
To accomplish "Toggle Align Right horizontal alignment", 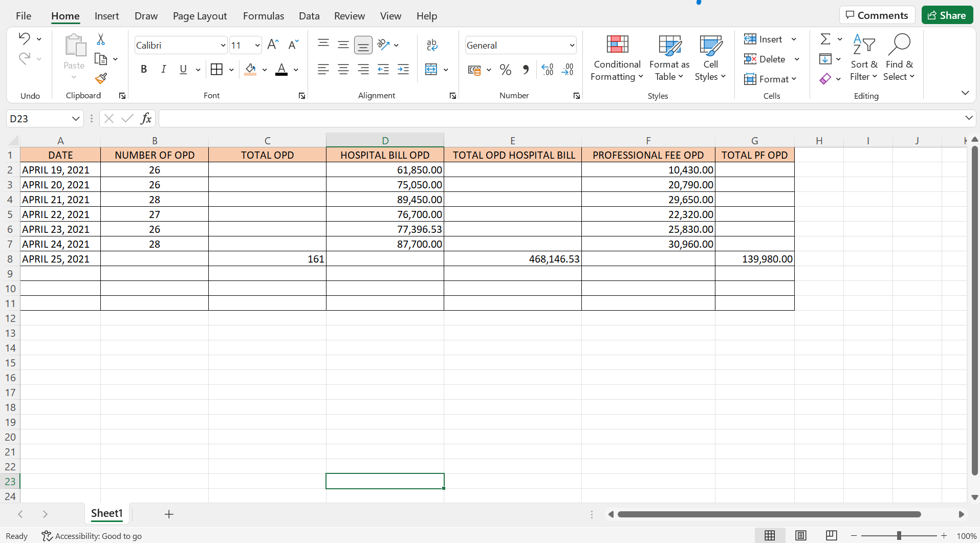I will tap(363, 70).
